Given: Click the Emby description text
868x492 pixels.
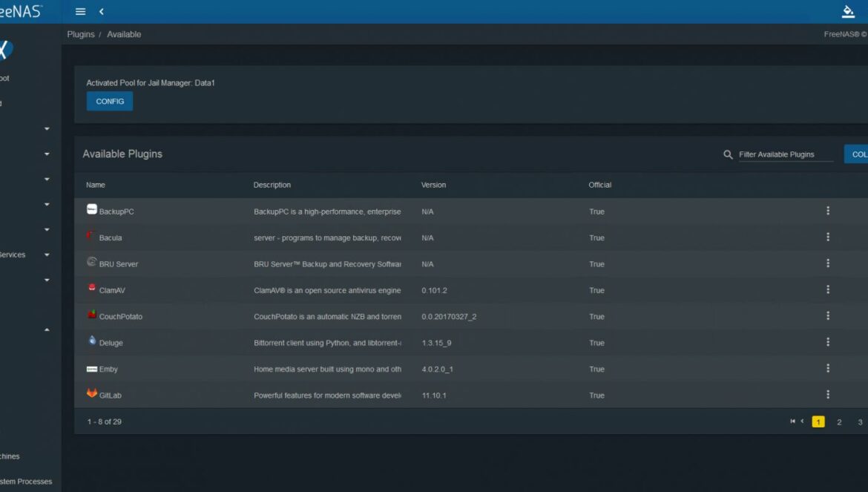Looking at the screenshot, I should point(328,369).
